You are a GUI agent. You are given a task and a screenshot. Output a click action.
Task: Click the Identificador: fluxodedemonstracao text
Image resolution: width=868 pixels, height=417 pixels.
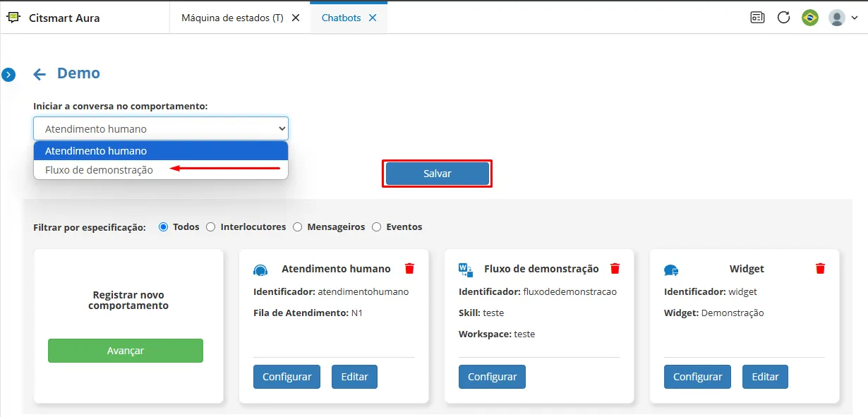pos(538,291)
